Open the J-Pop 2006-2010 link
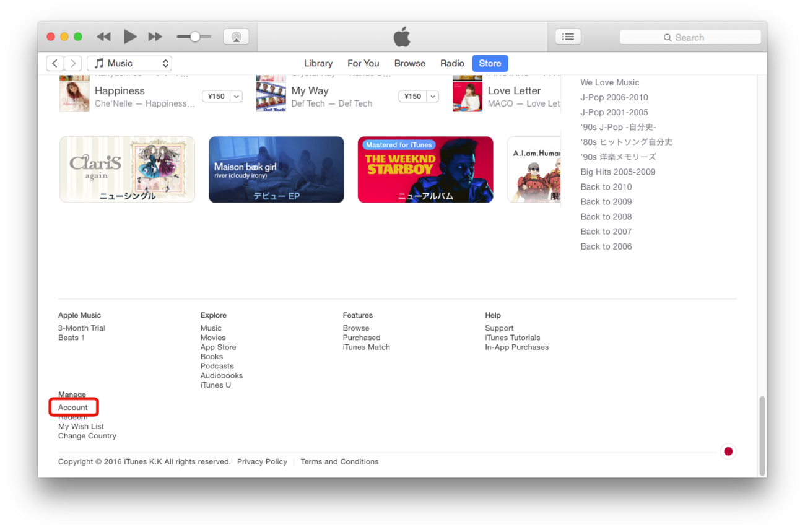The image size is (805, 532). coord(614,97)
